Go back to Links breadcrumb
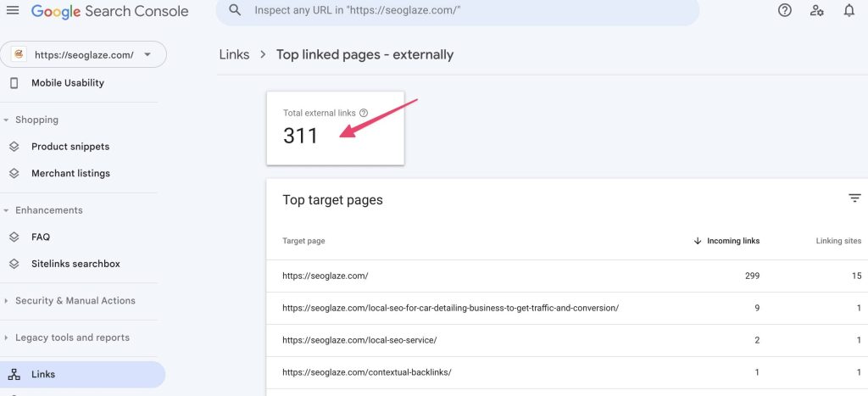This screenshot has height=396, width=868. tap(234, 55)
